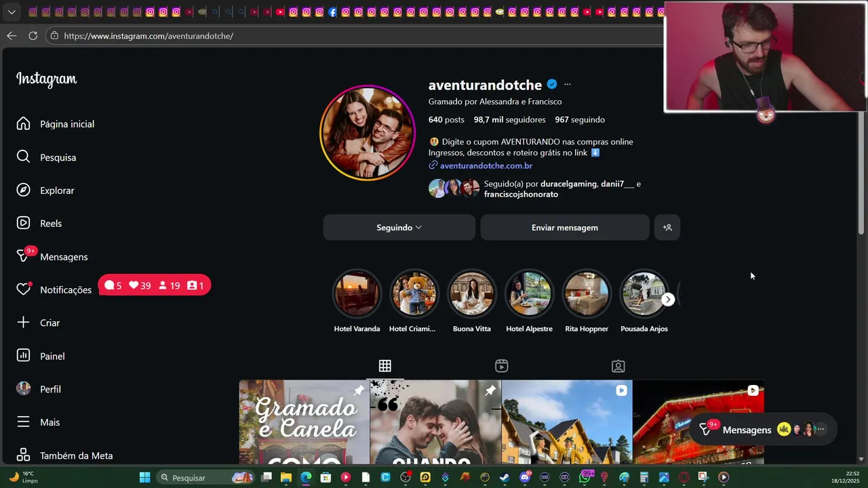The height and width of the screenshot is (488, 868).
Task: Open the Hotel Criami... highlight
Action: (x=414, y=294)
